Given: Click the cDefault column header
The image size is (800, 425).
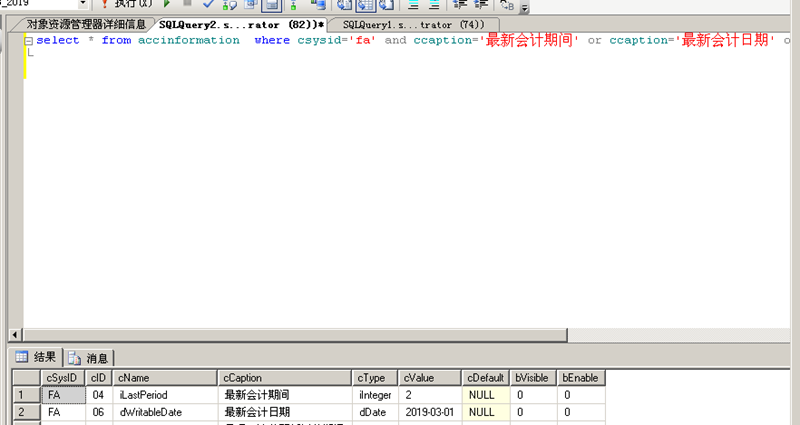Looking at the screenshot, I should click(486, 378).
